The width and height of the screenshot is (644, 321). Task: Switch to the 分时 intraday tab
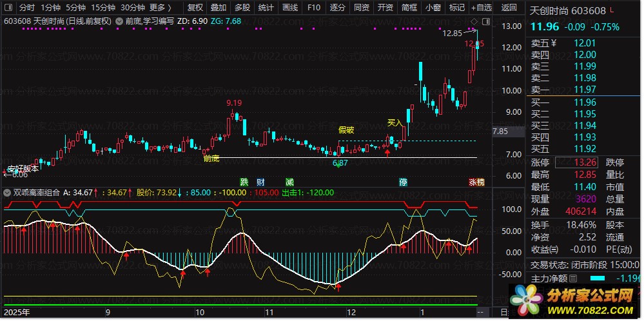26,8
